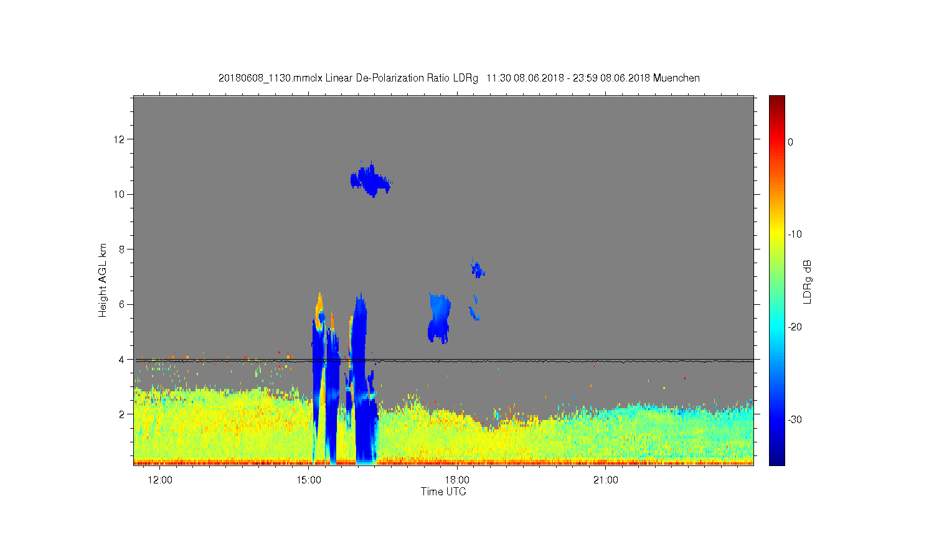934x560 pixels.
Task: Click the colorbar value -20
Action: (x=795, y=327)
